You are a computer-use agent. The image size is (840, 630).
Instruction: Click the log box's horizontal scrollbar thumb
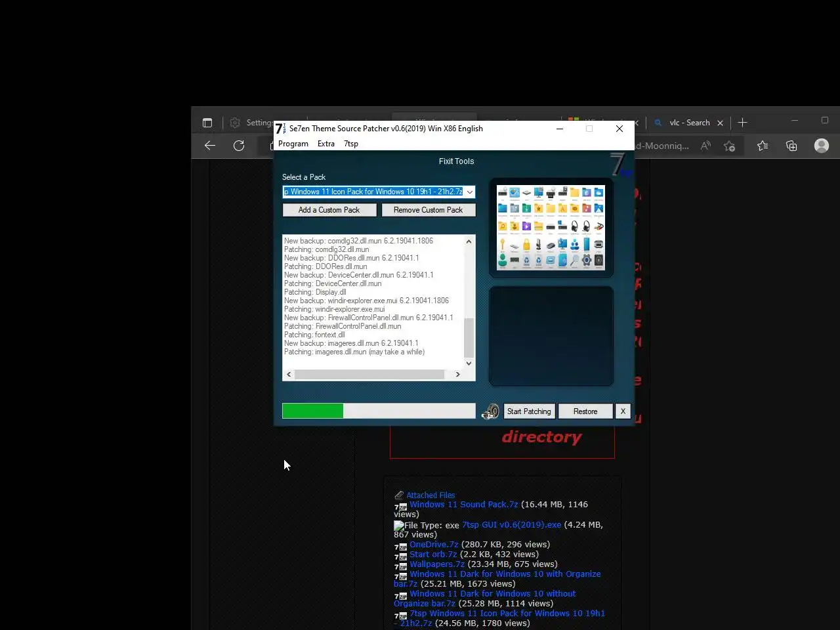pyautogui.click(x=369, y=374)
